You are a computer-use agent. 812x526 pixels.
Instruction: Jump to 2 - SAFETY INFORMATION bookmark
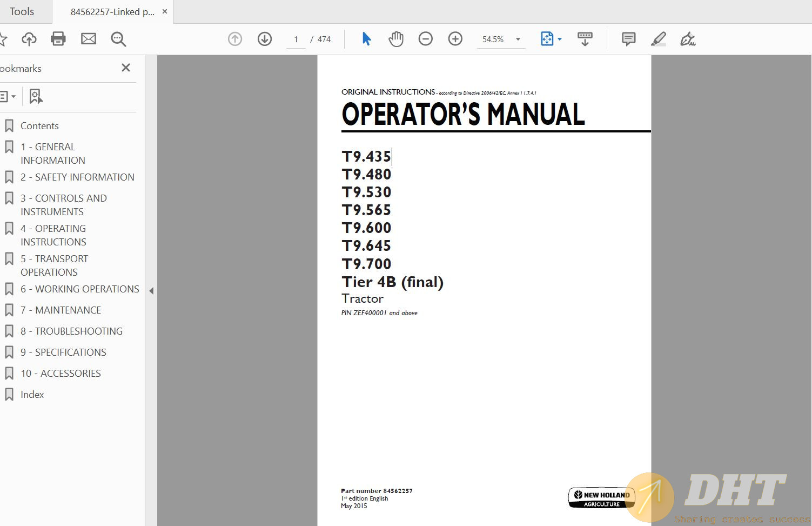(x=77, y=177)
